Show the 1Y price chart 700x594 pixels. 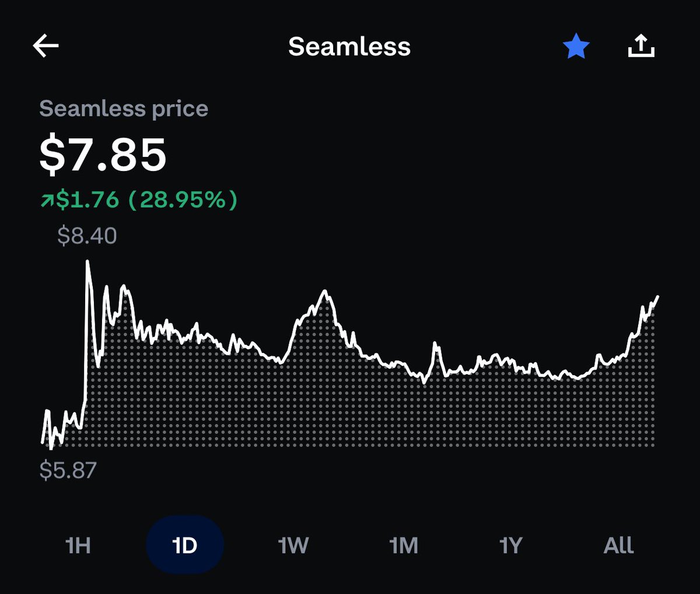click(511, 546)
